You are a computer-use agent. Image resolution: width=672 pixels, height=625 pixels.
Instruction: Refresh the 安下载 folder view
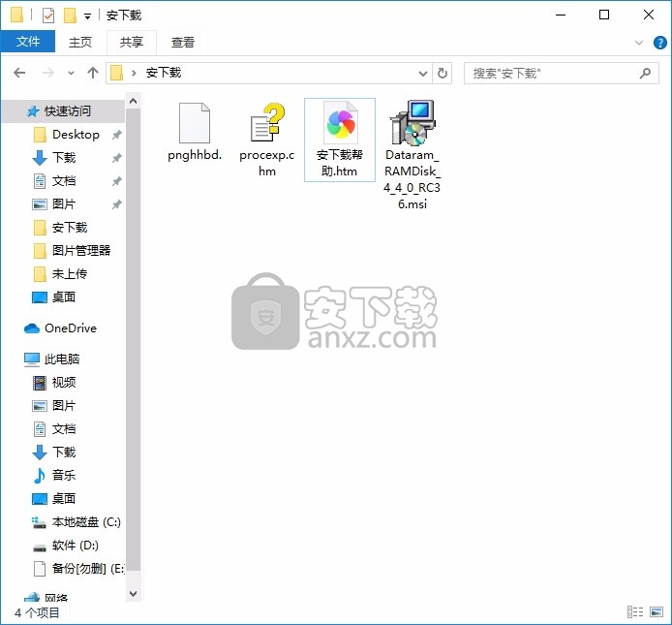point(443,74)
